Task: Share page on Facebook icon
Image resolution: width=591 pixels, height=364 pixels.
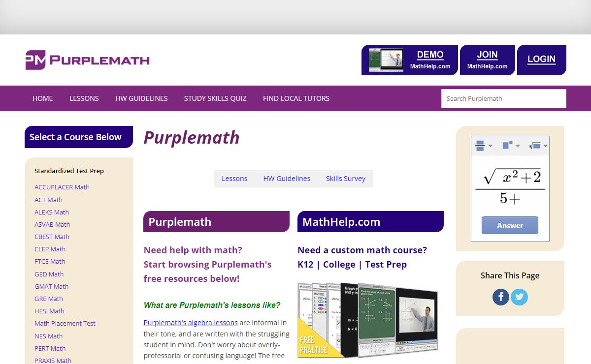Action: pyautogui.click(x=501, y=297)
